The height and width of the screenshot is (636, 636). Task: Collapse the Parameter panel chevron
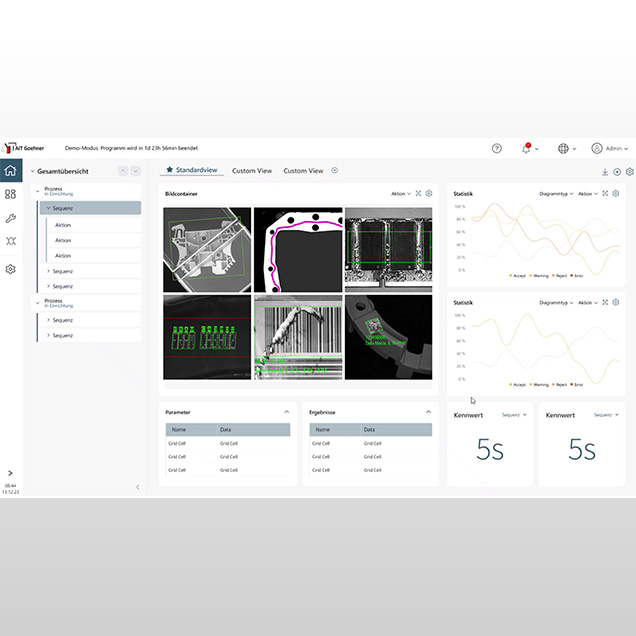[287, 412]
